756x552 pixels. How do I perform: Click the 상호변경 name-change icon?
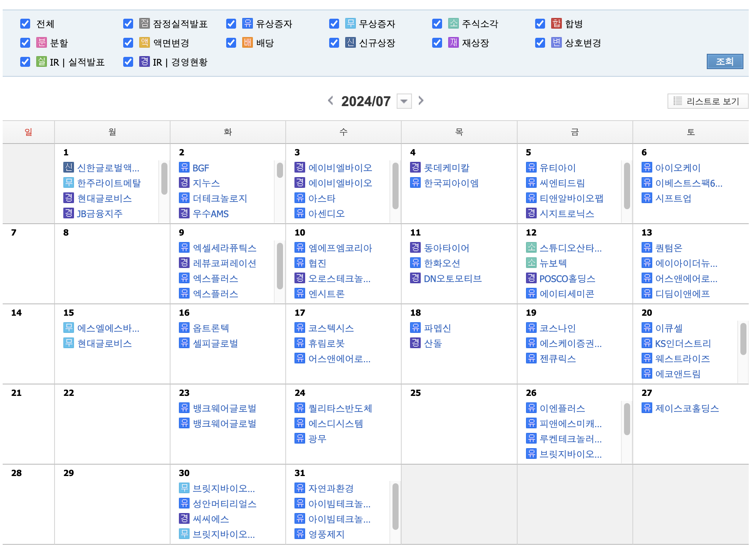556,42
